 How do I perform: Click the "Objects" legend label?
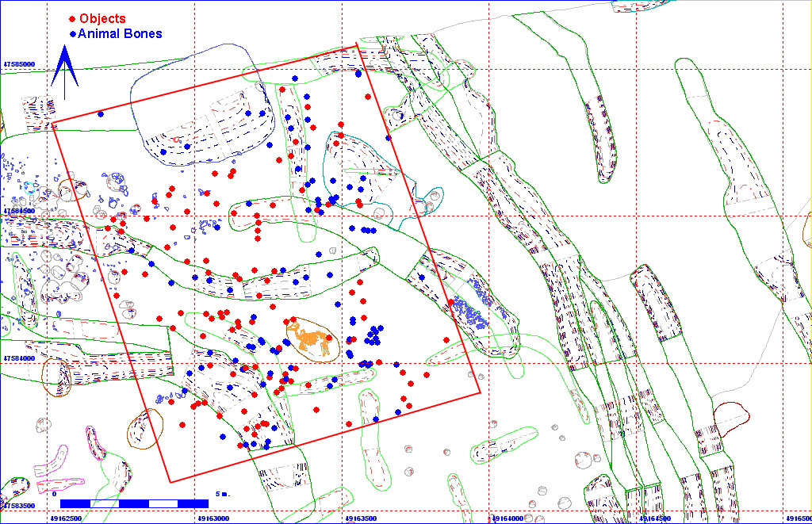point(102,18)
